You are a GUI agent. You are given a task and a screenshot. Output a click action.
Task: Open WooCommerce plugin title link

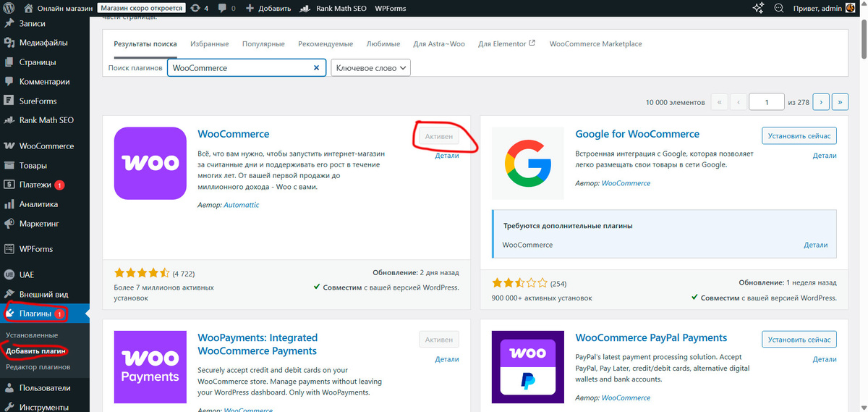pyautogui.click(x=233, y=134)
